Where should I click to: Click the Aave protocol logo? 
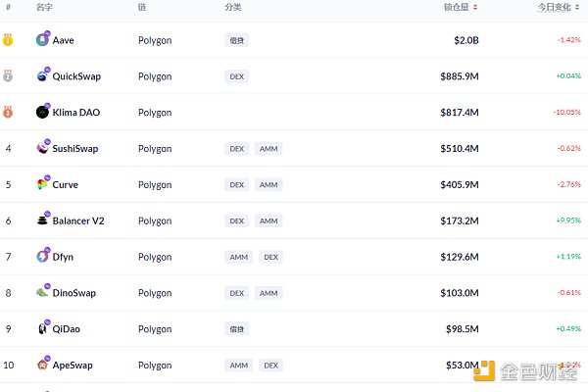click(42, 40)
